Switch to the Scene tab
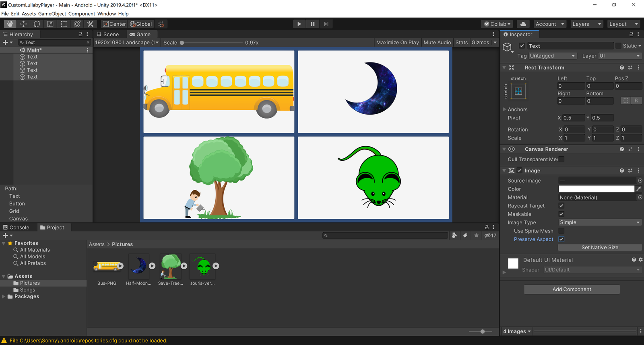 108,35
